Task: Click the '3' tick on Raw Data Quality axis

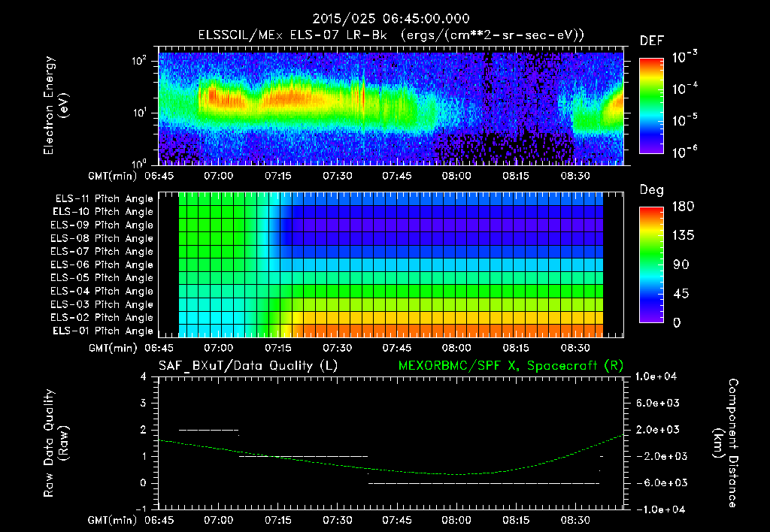Action: (x=144, y=404)
